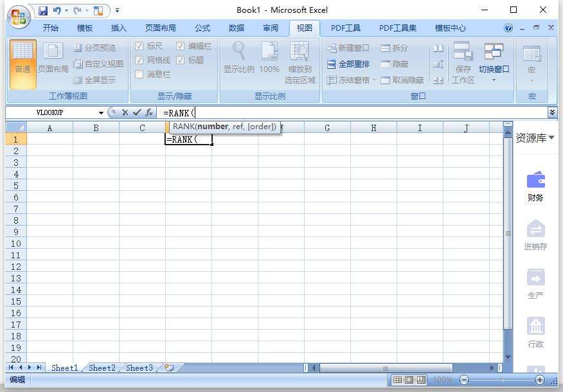Open the 显示比例 zoom dialog
This screenshot has height=392, width=563.
tap(239, 57)
